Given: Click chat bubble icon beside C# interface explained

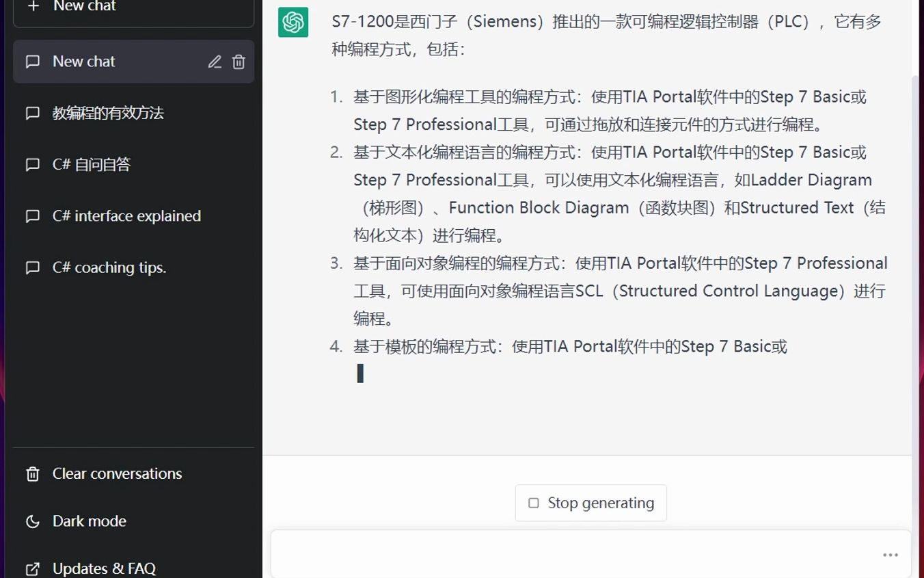Looking at the screenshot, I should 32,216.
